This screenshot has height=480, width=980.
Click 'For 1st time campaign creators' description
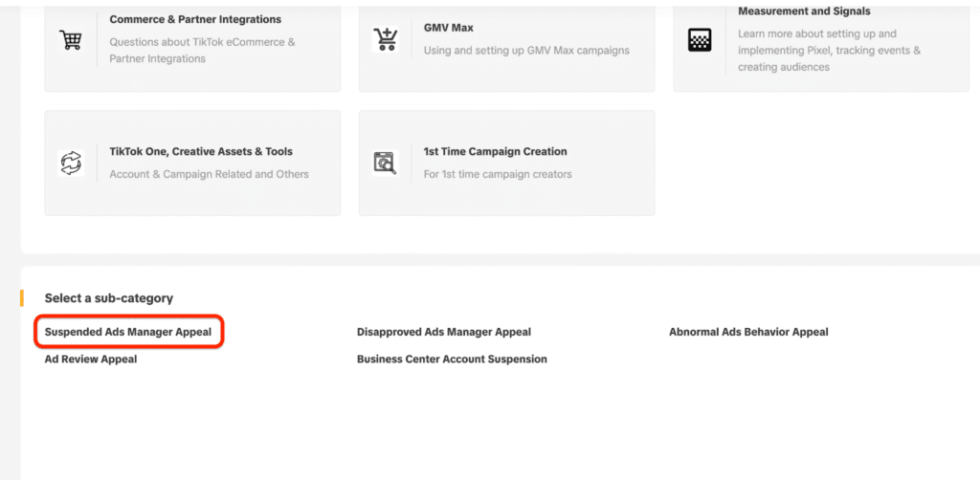tap(498, 174)
